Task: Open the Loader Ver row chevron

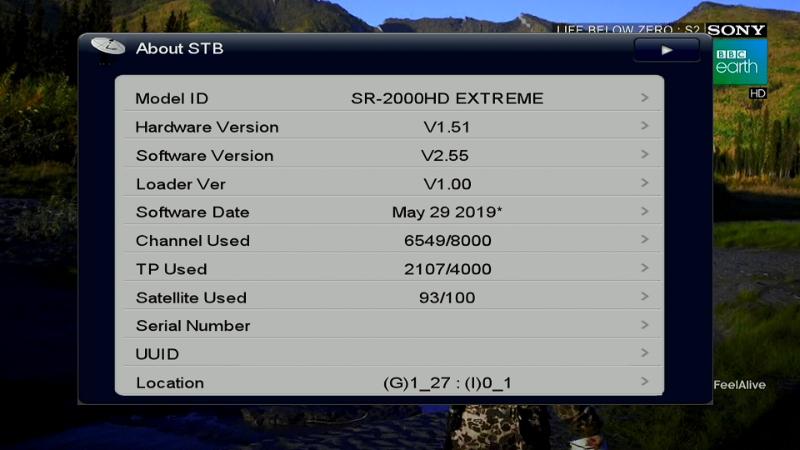Action: coord(645,183)
